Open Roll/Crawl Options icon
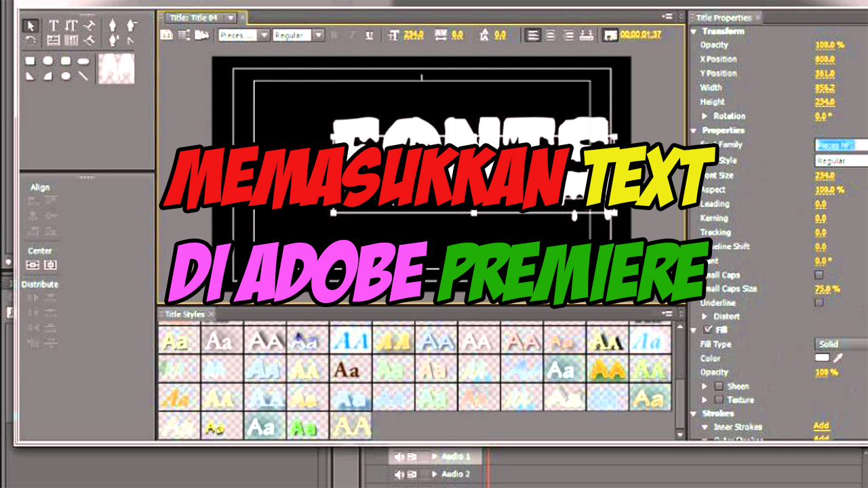Viewport: 868px width, 488px height. 183,35
